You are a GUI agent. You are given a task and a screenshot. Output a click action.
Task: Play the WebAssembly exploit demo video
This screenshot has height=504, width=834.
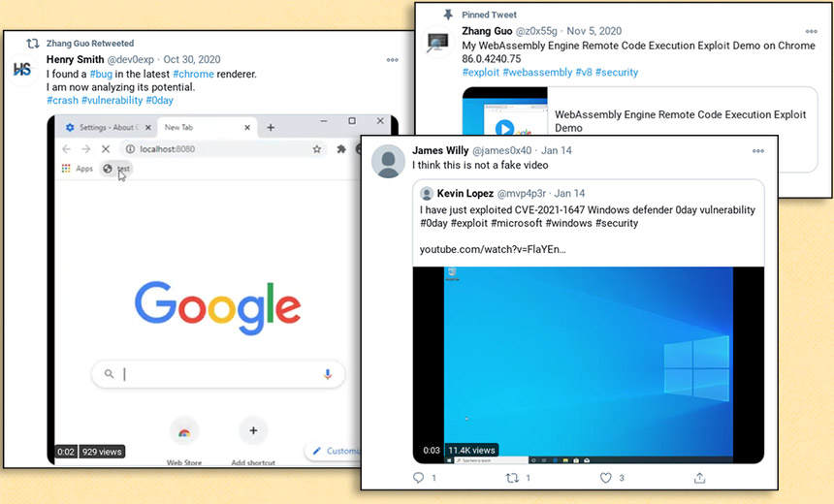504,128
